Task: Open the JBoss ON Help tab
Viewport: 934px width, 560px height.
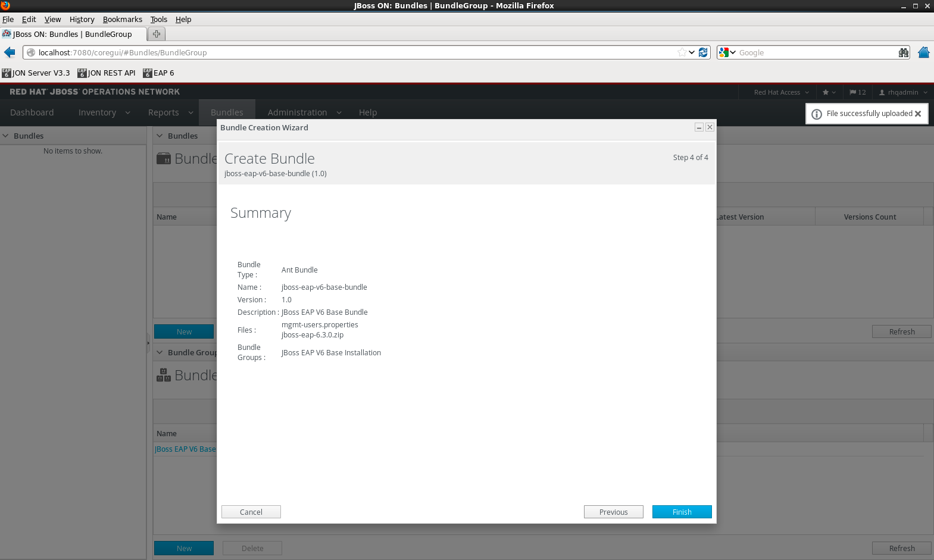Action: (368, 112)
